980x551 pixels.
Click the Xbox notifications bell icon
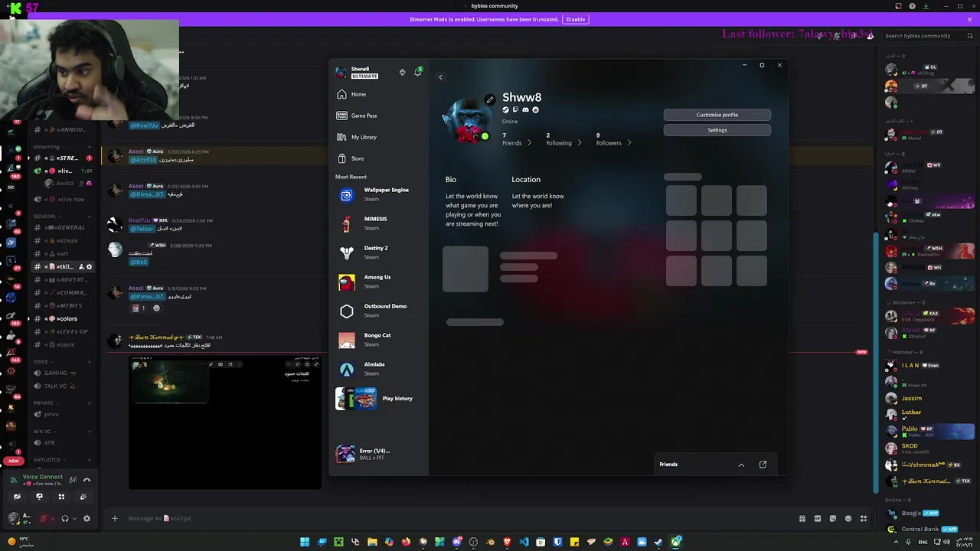[x=418, y=72]
